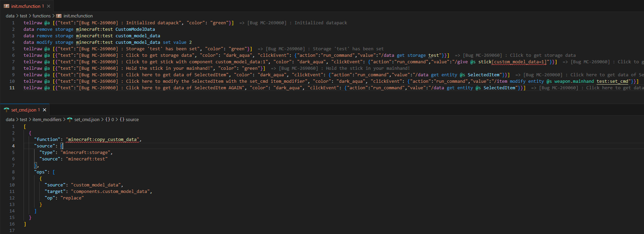Switch to the set_cmd.json tab

[24, 110]
